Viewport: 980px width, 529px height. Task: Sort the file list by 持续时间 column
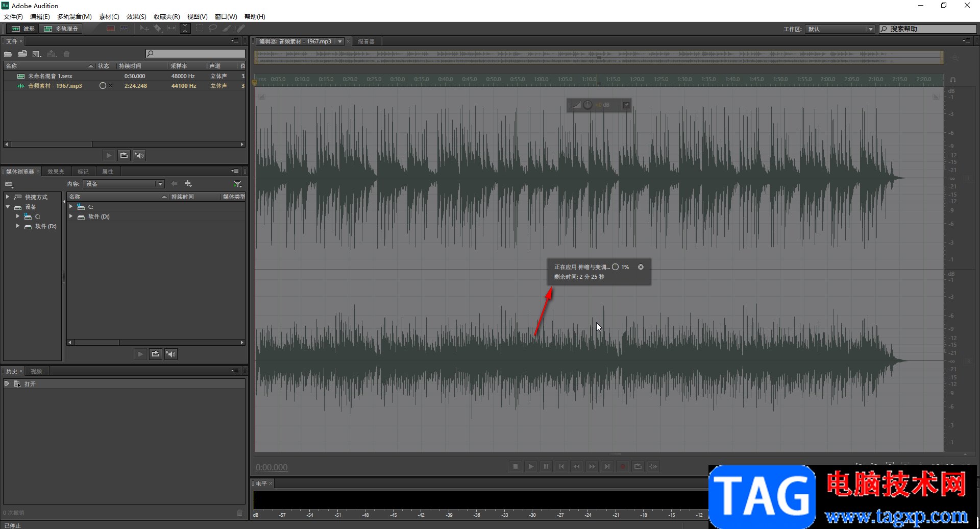(142, 66)
